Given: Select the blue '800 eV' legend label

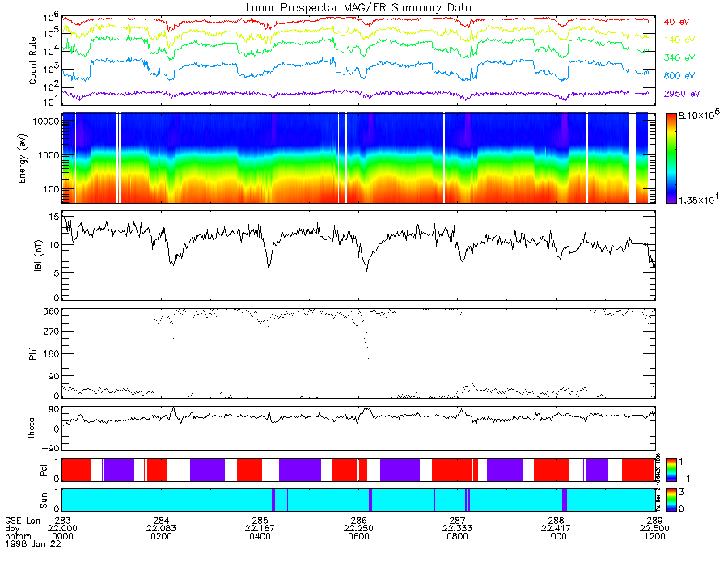Looking at the screenshot, I should tap(679, 76).
